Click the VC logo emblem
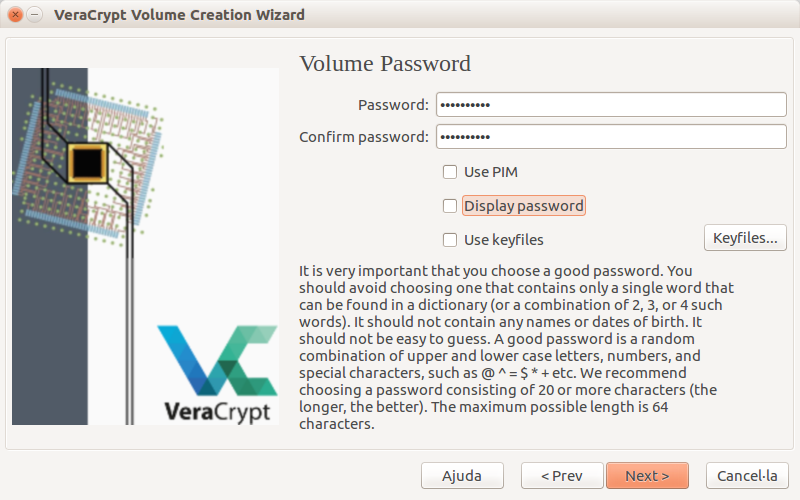Viewport: 800px width, 500px height. pyautogui.click(x=217, y=361)
